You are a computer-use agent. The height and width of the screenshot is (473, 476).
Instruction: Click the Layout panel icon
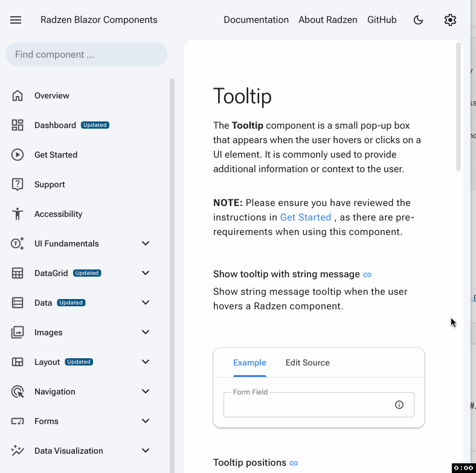pos(18,362)
